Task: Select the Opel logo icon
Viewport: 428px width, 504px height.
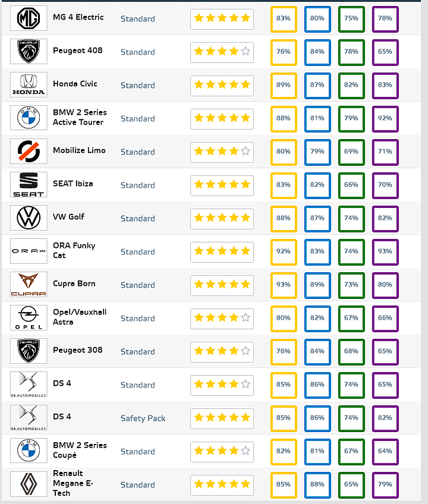Action: tap(29, 317)
